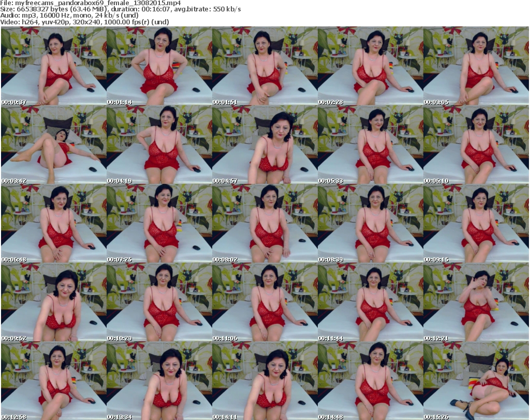Select the thumbnail stamped 00:02:28
The image size is (530, 420).
371,66
